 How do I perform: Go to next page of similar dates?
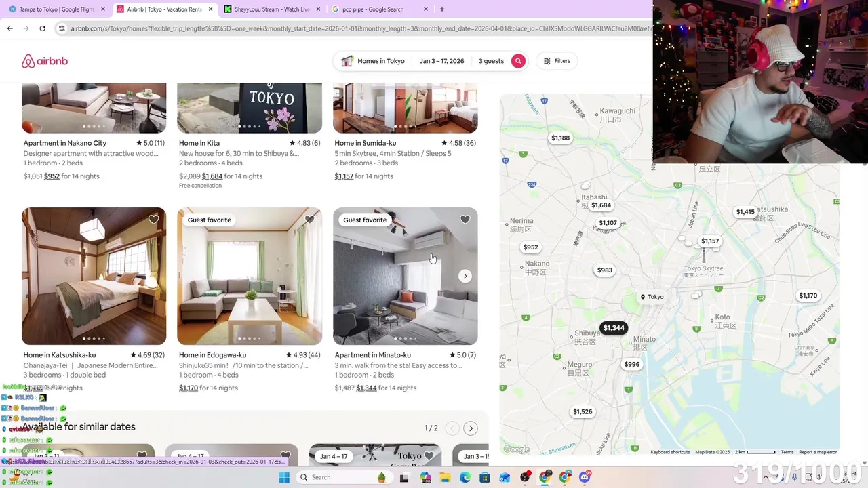tap(471, 428)
